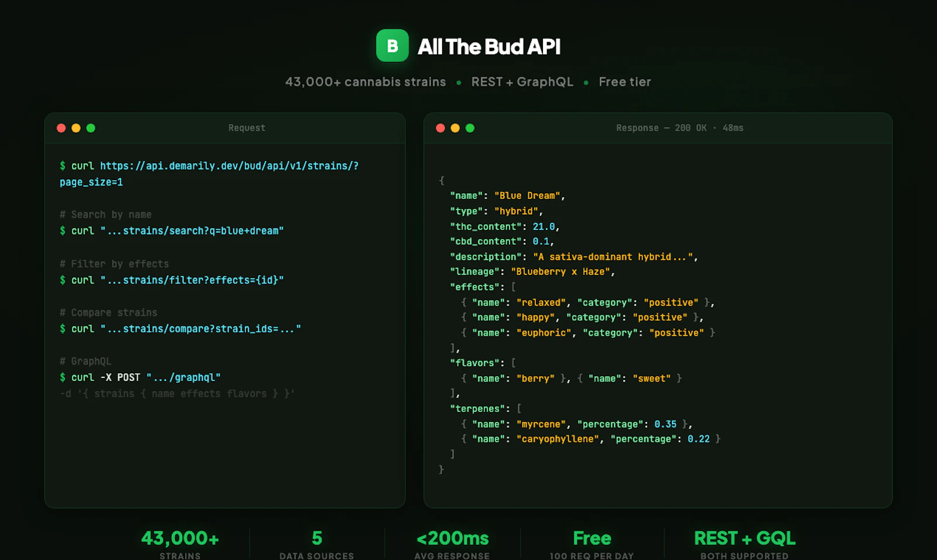Click the REST + GQL statistic
Image resolution: width=937 pixels, height=560 pixels.
coord(744,545)
